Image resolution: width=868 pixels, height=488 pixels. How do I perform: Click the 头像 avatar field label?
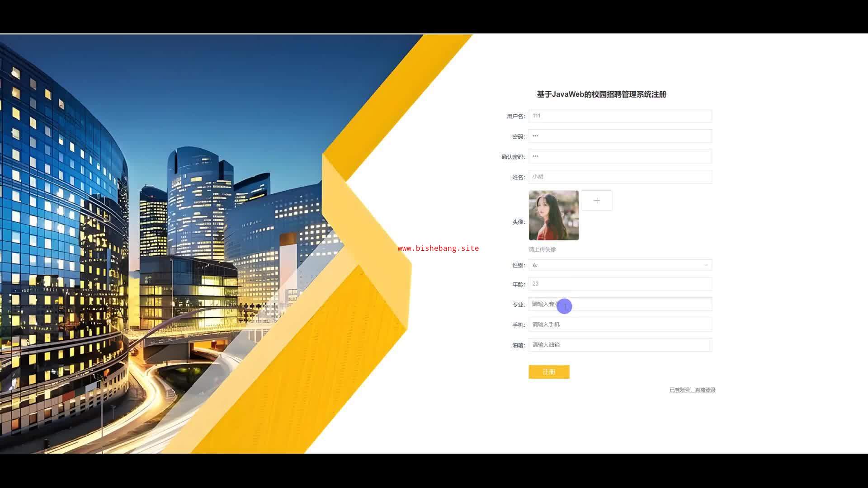(x=518, y=222)
